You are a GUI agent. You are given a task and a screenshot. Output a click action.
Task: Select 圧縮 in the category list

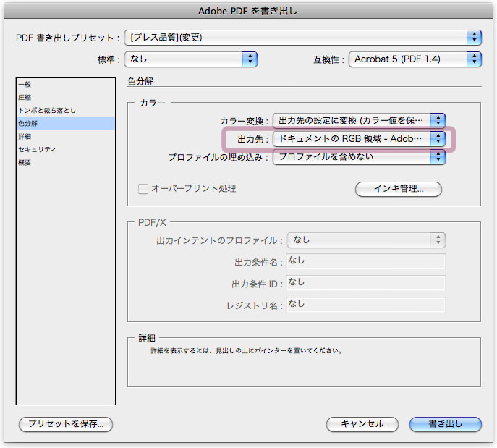pos(66,97)
